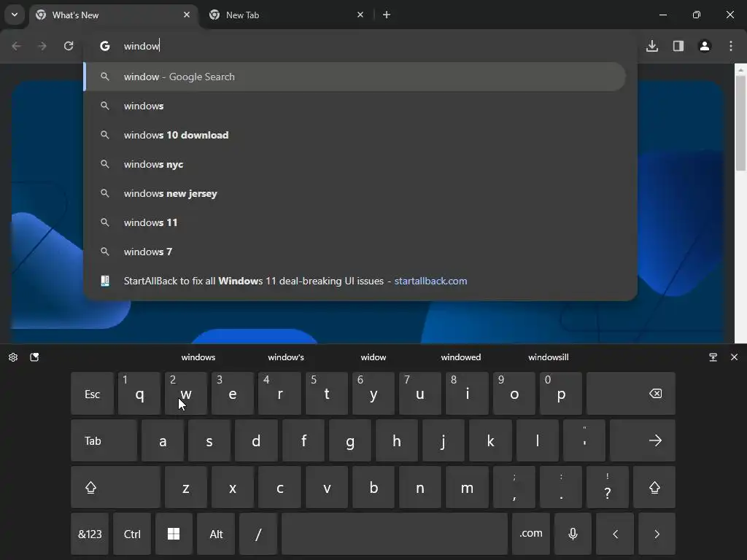
Task: Undock the touch keyboard
Action: click(x=713, y=357)
